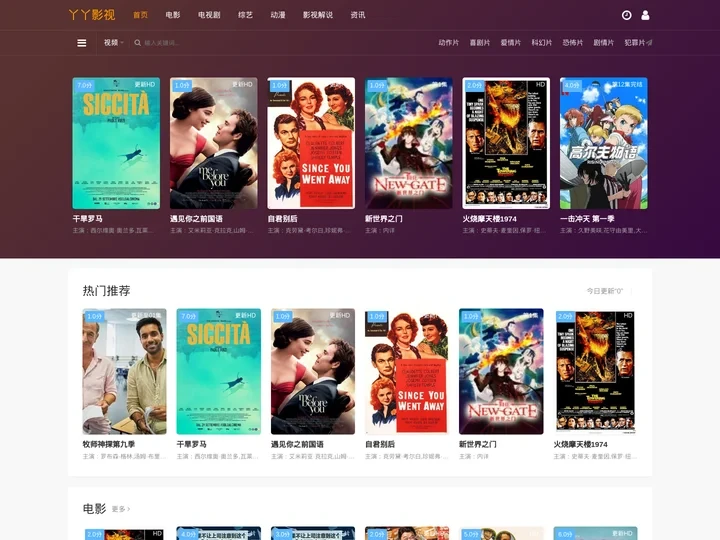Open Siccità poster in 热门推荐

(x=219, y=371)
